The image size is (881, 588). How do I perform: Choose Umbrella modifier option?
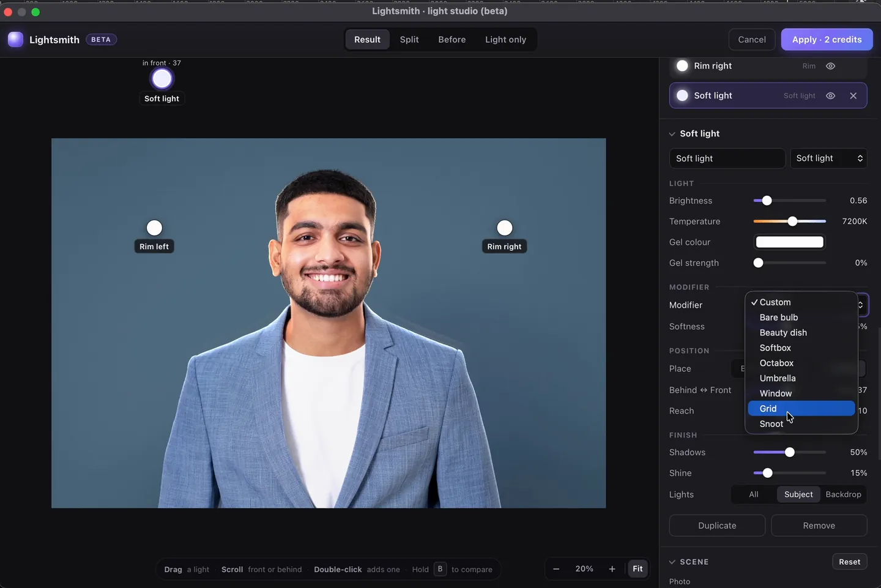(801, 378)
